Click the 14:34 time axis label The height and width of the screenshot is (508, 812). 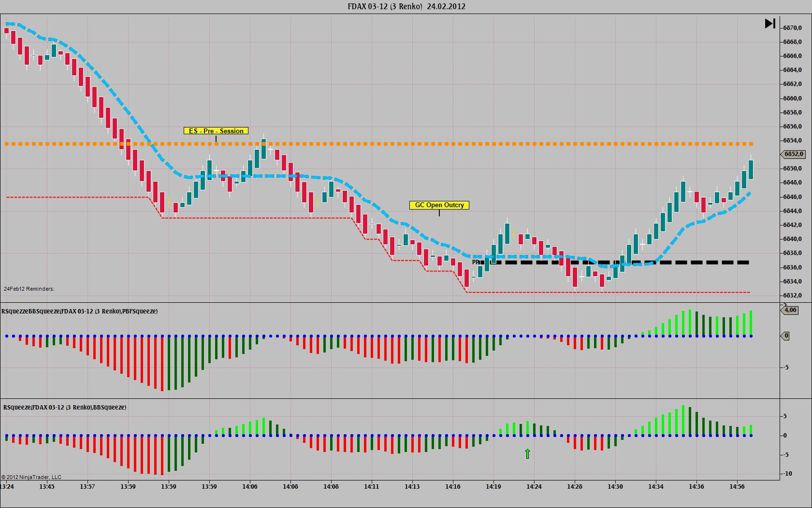tap(656, 487)
